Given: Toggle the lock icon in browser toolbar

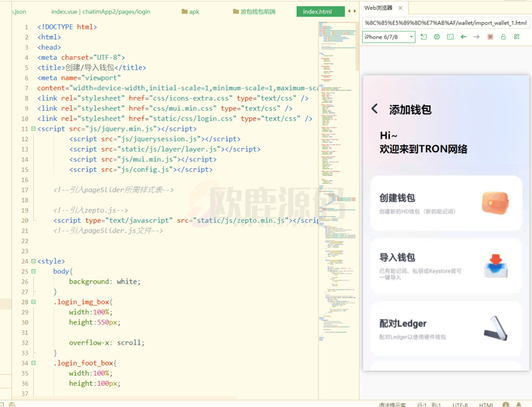Looking at the screenshot, I should coord(503,37).
